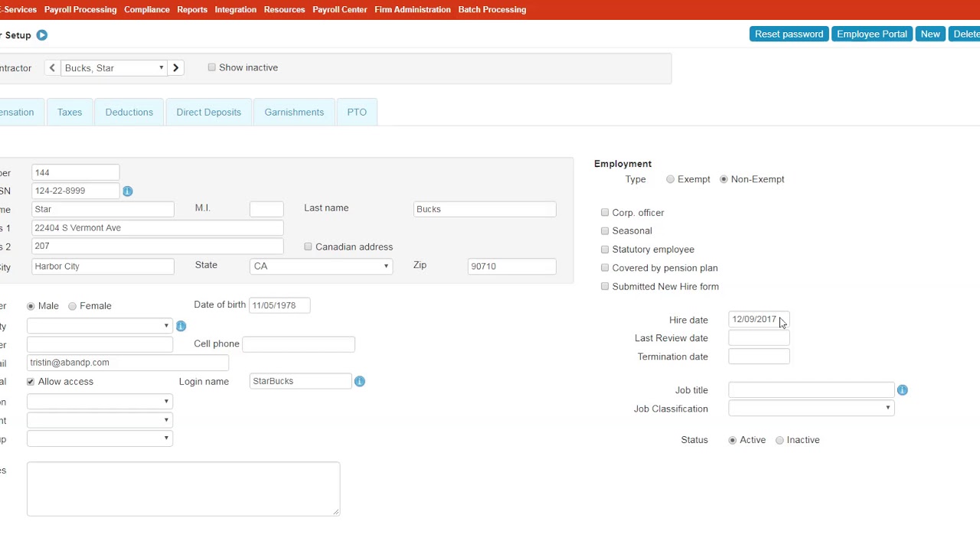Select Exempt employment type
The height and width of the screenshot is (551, 980).
[x=671, y=179]
